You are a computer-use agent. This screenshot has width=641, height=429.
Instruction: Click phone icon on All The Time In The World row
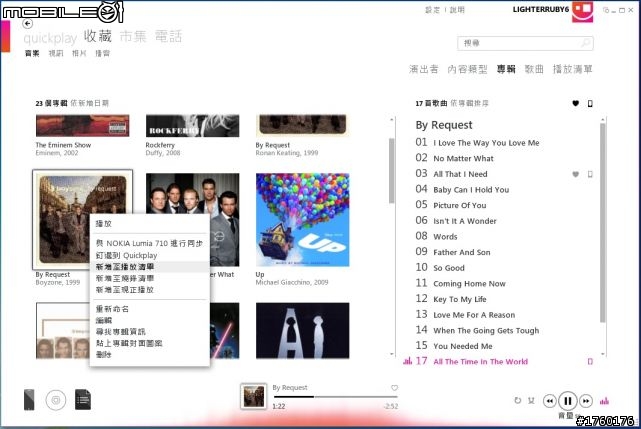(x=590, y=362)
